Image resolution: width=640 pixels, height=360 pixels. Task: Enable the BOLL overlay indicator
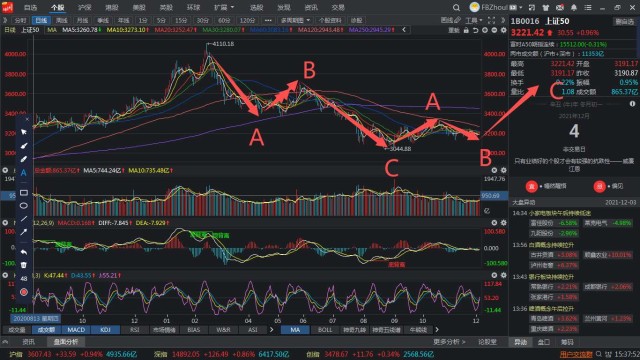325,329
